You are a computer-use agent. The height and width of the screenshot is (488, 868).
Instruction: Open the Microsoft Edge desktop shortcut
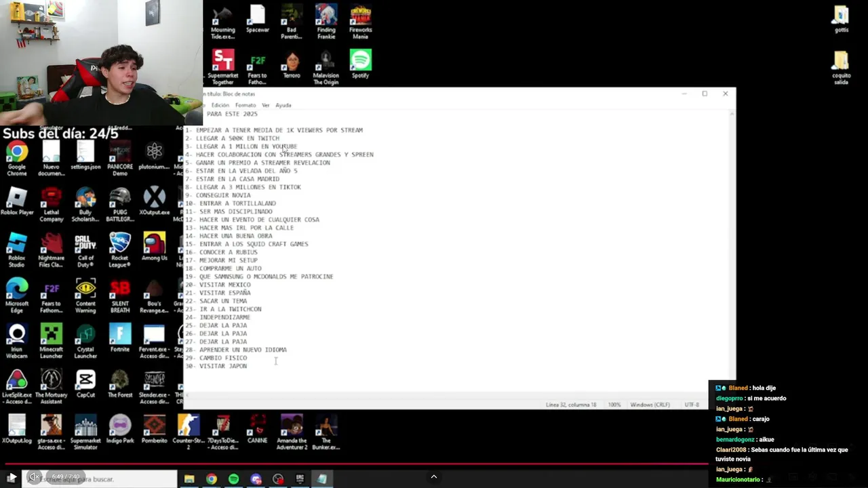point(17,296)
